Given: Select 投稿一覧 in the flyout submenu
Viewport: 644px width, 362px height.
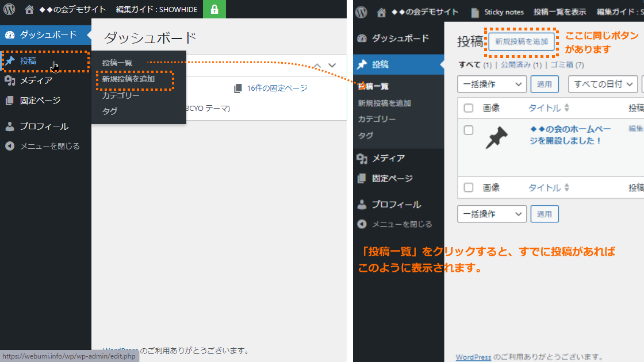Looking at the screenshot, I should coord(117,63).
